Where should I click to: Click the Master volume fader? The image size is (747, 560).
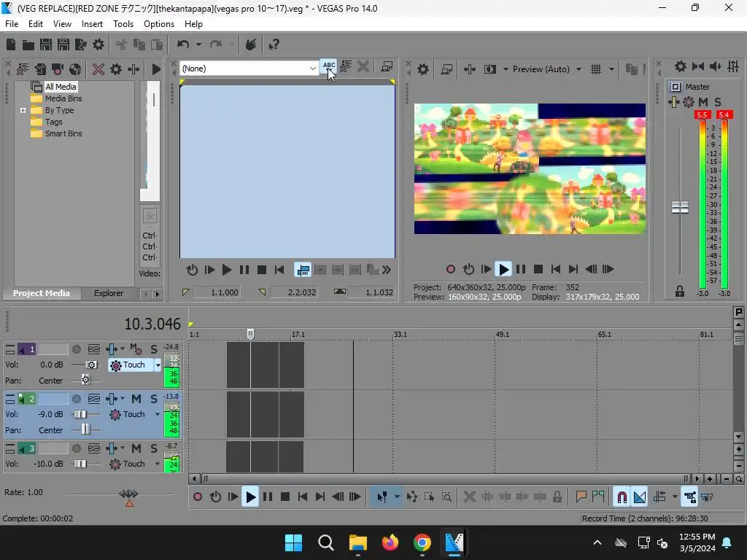(680, 208)
